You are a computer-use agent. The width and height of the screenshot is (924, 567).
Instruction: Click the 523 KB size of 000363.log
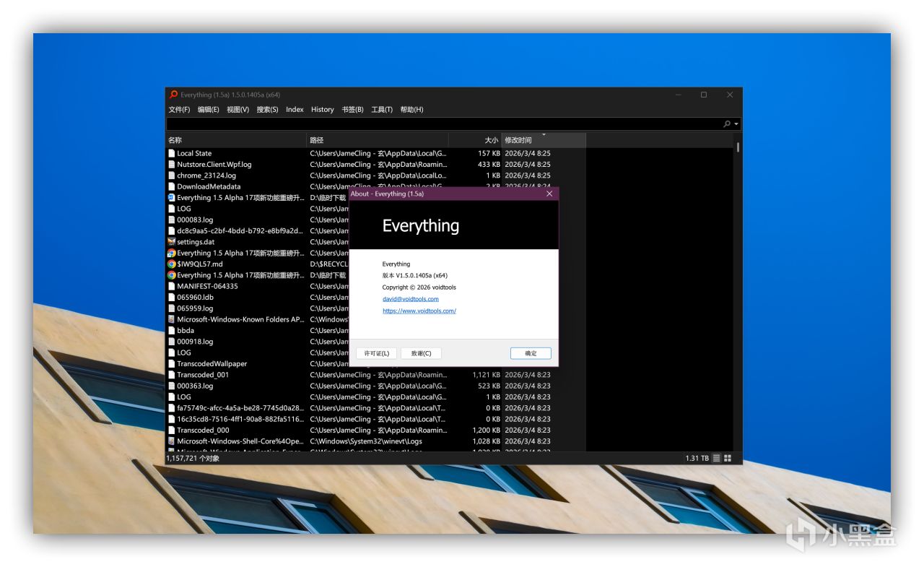[x=489, y=386]
